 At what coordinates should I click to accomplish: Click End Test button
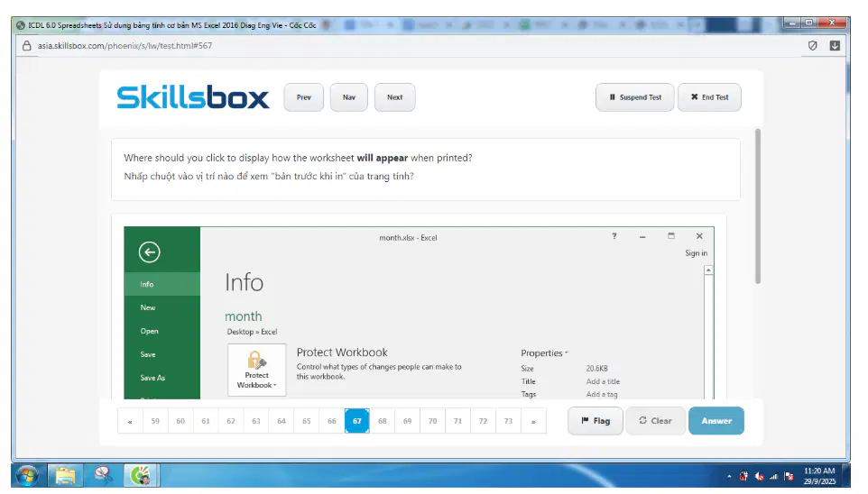710,97
